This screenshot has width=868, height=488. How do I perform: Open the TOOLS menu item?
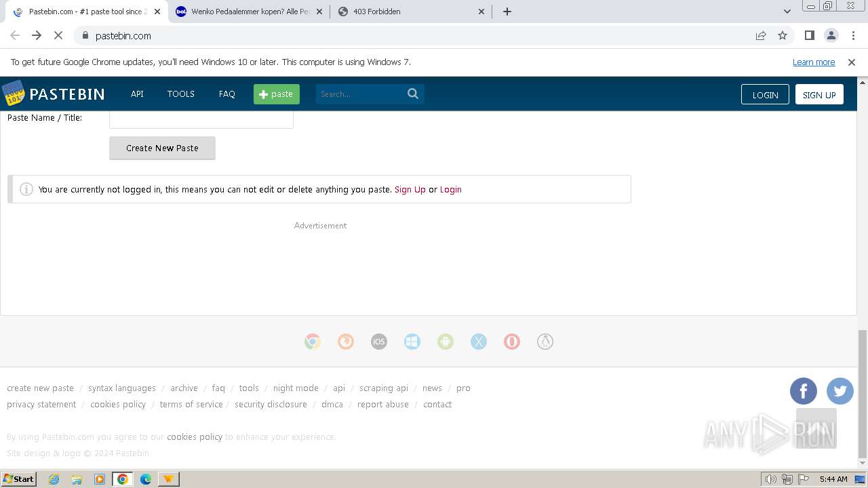coord(181,94)
